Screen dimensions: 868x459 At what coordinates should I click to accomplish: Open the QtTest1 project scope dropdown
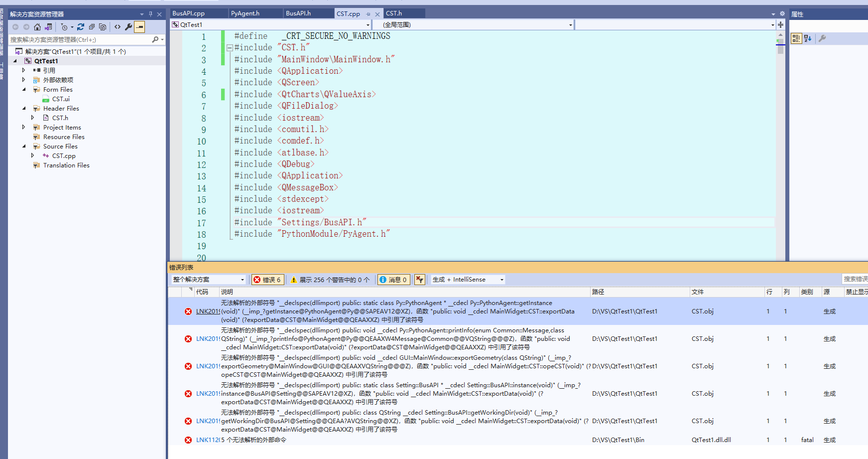[x=271, y=24]
